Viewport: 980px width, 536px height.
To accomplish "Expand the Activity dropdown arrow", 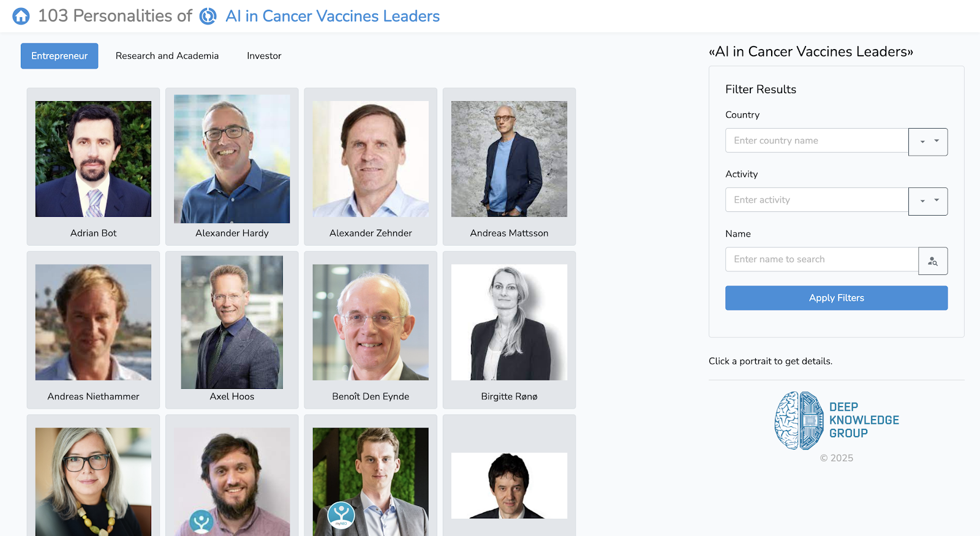I will 928,201.
